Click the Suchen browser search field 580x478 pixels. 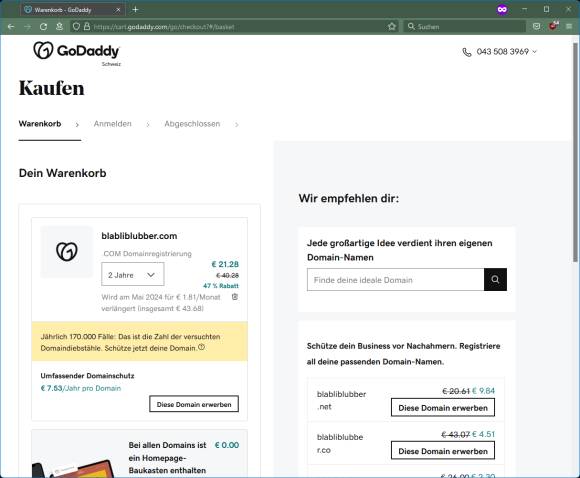click(x=465, y=27)
